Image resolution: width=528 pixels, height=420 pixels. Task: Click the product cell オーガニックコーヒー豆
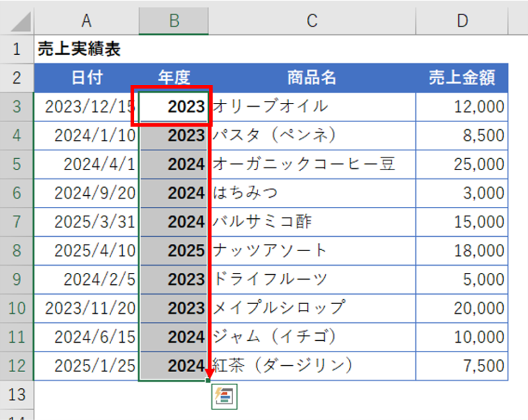point(312,164)
